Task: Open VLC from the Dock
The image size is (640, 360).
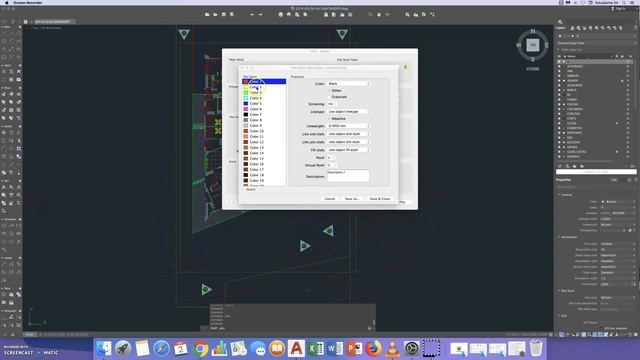Action: [x=393, y=349]
